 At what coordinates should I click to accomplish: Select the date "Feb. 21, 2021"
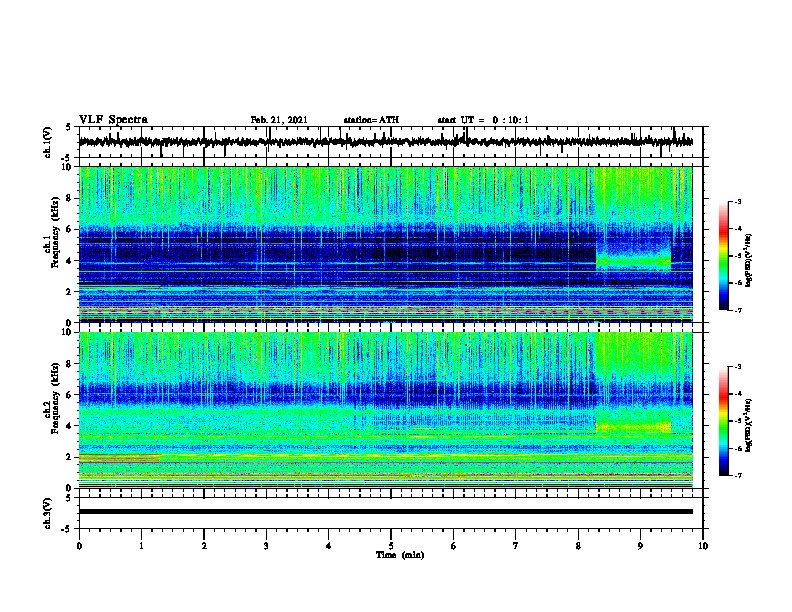(x=279, y=120)
